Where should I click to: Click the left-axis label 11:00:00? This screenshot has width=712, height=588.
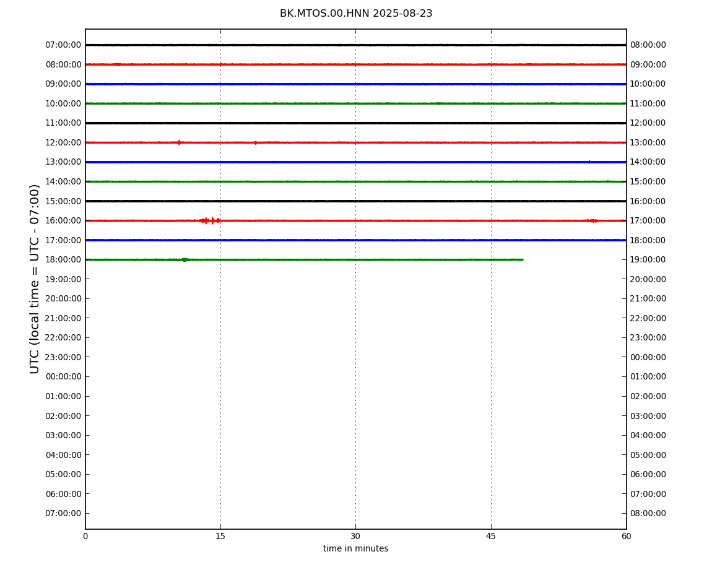point(64,123)
